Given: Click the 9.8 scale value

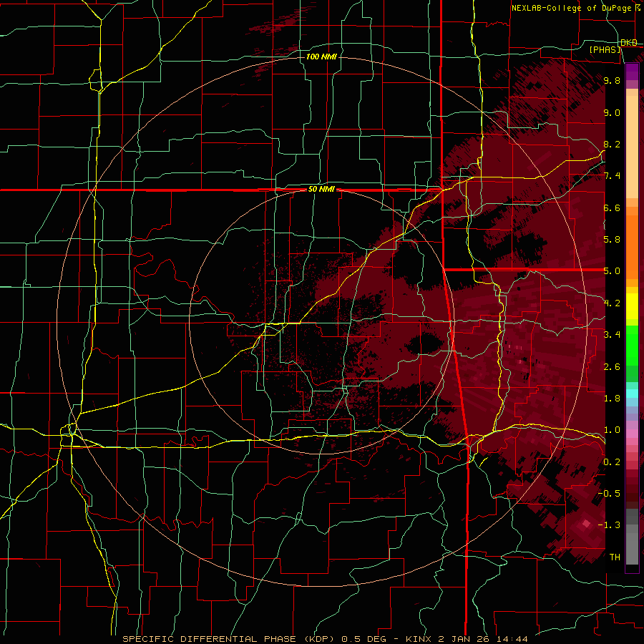Looking at the screenshot, I should pyautogui.click(x=612, y=80).
